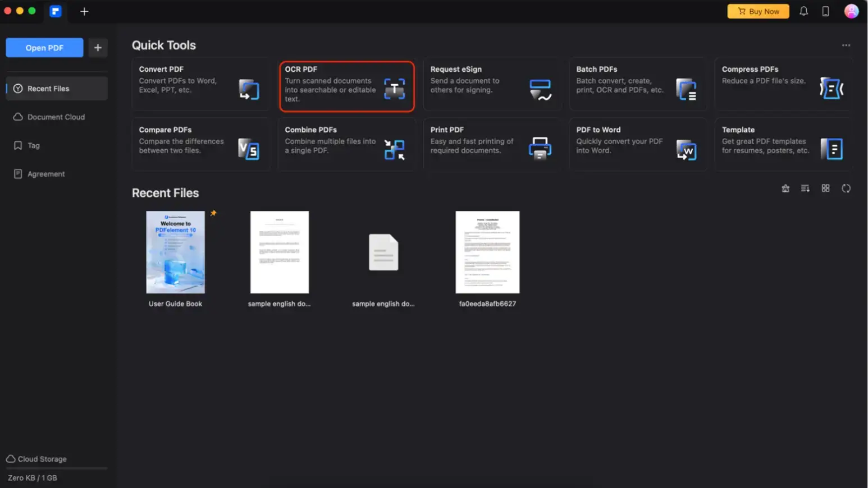Select the Agreement sidebar section
The width and height of the screenshot is (868, 488).
[x=45, y=173]
